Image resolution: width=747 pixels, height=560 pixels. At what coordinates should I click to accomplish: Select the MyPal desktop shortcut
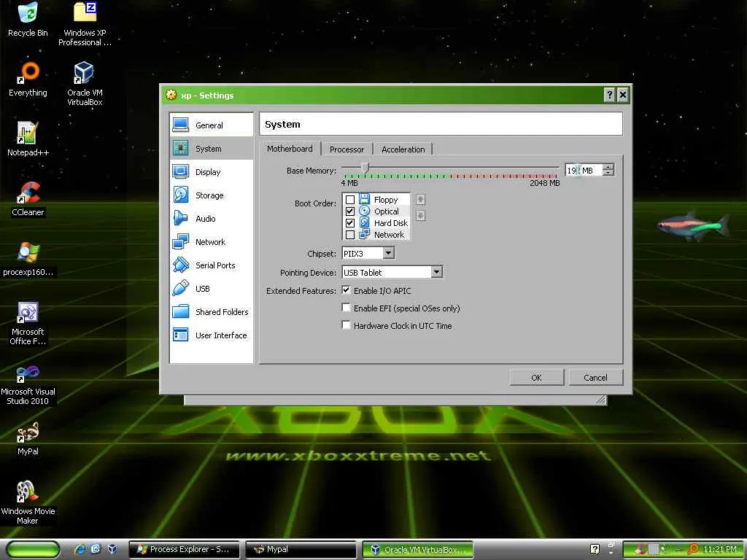tap(28, 438)
